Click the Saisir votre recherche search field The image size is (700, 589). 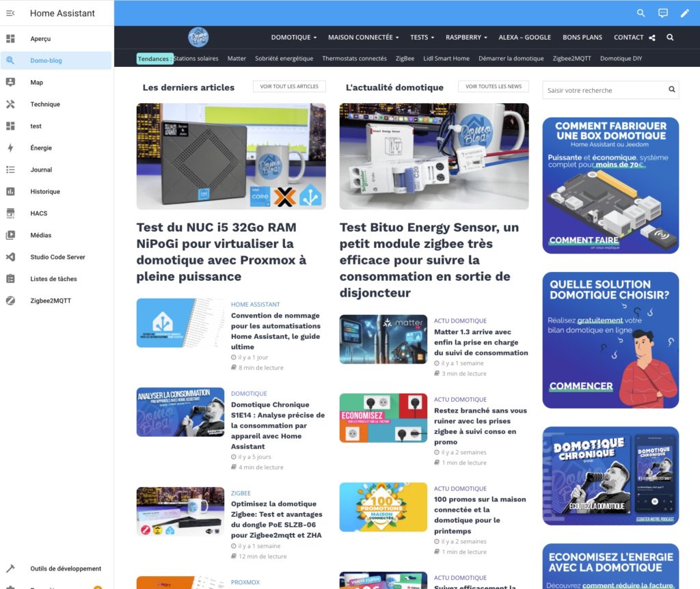[x=604, y=90]
